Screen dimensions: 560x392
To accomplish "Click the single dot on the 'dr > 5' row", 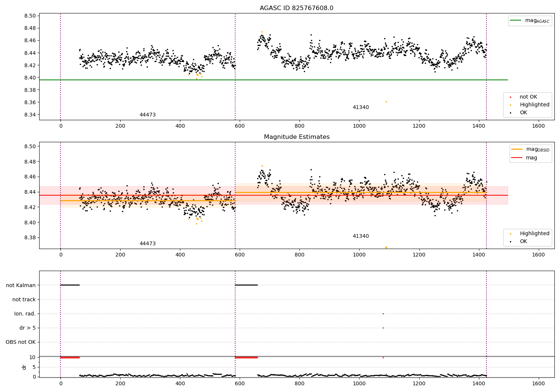I will pyautogui.click(x=383, y=328).
